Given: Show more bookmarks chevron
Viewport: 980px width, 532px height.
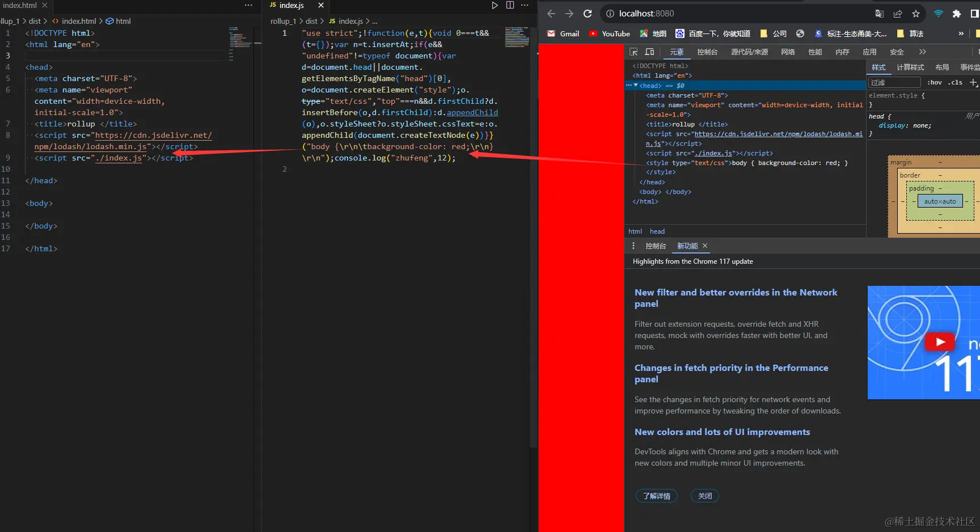Looking at the screenshot, I should (x=961, y=33).
